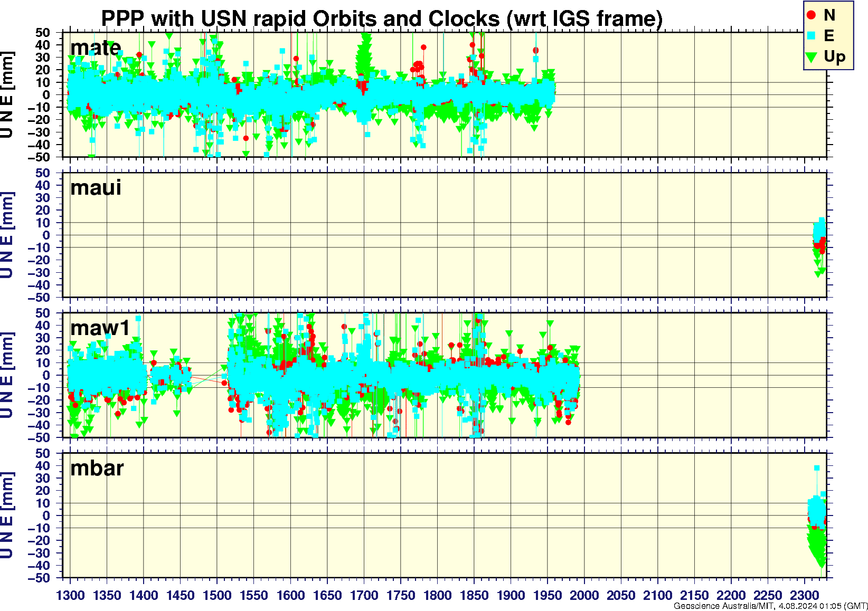Image resolution: width=868 pixels, height=611 pixels.
Task: Click the x-axis label 2000
Action: point(584,595)
